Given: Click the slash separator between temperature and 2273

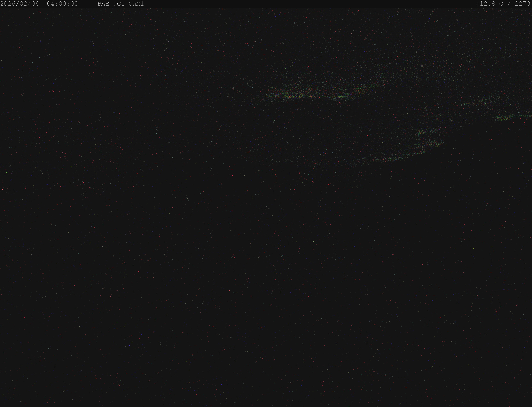Looking at the screenshot, I should (509, 4).
